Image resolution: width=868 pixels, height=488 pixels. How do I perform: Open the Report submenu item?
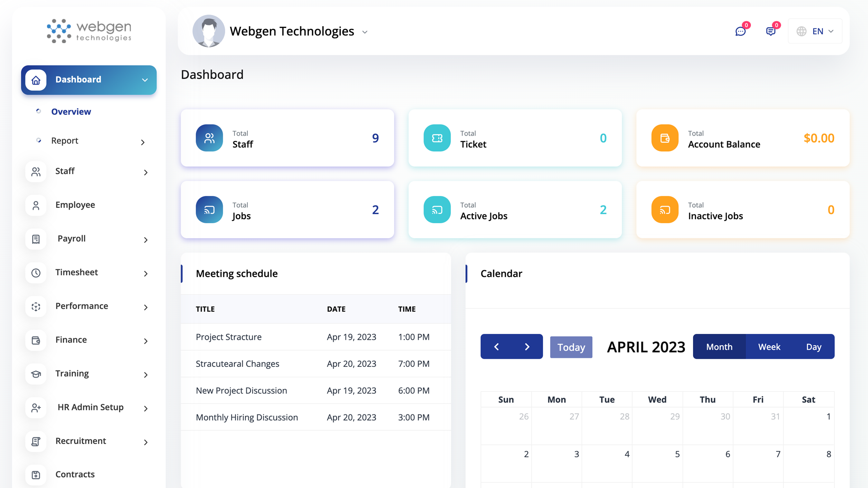click(65, 141)
